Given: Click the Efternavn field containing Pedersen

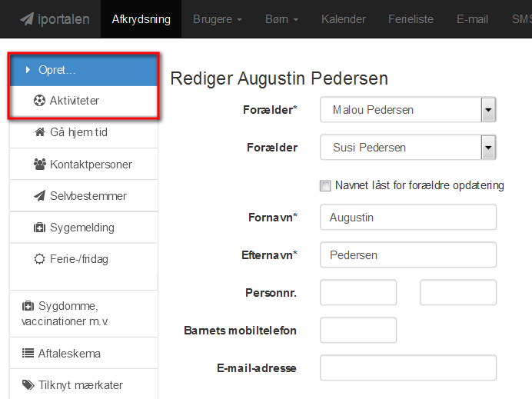Looking at the screenshot, I should [x=407, y=254].
